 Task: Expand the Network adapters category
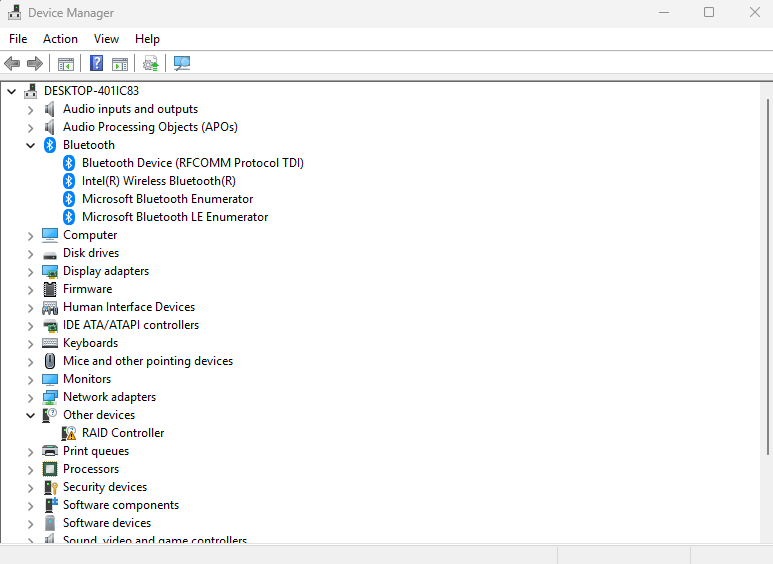point(31,397)
